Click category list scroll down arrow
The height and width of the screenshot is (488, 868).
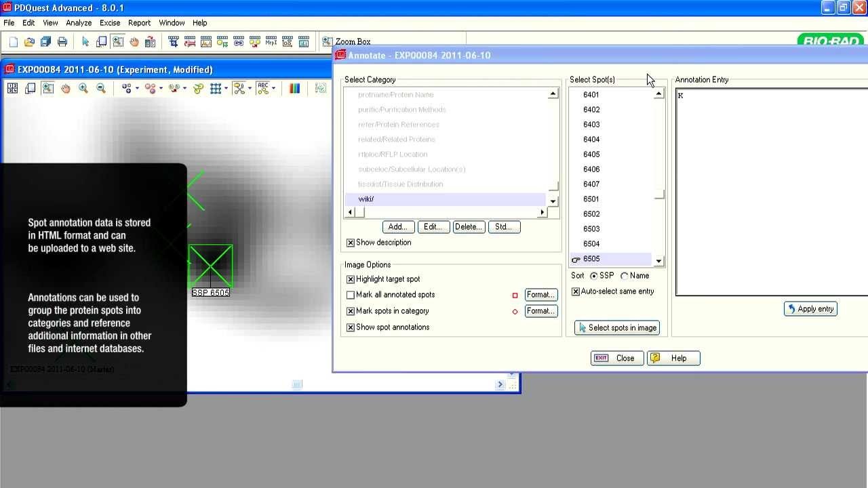click(x=553, y=201)
